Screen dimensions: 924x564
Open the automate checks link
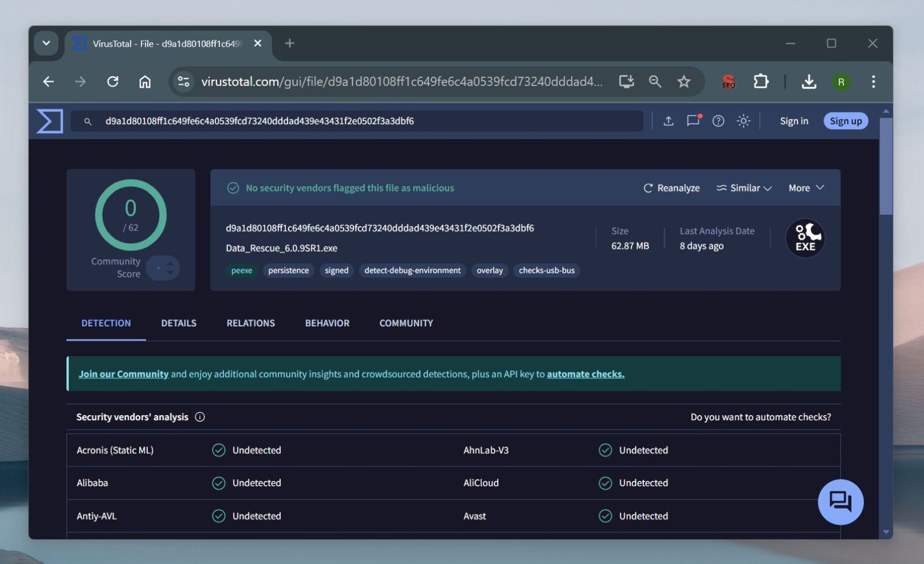[x=586, y=374]
